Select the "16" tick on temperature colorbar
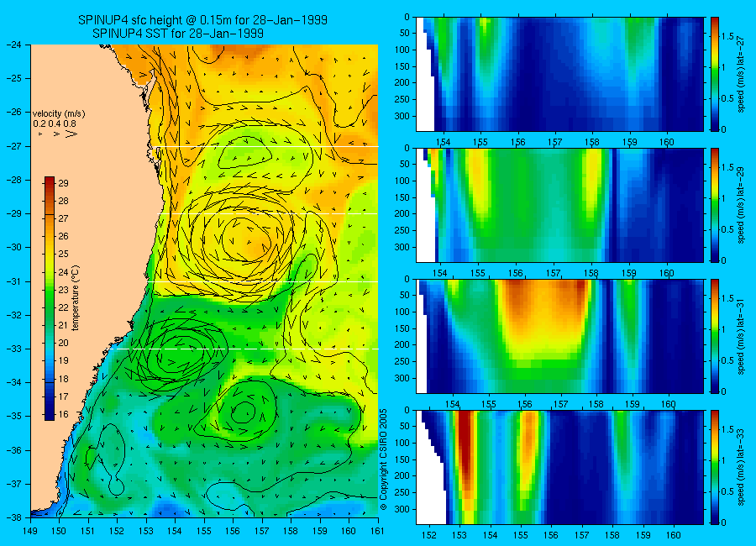The height and width of the screenshot is (546, 756). (x=64, y=414)
